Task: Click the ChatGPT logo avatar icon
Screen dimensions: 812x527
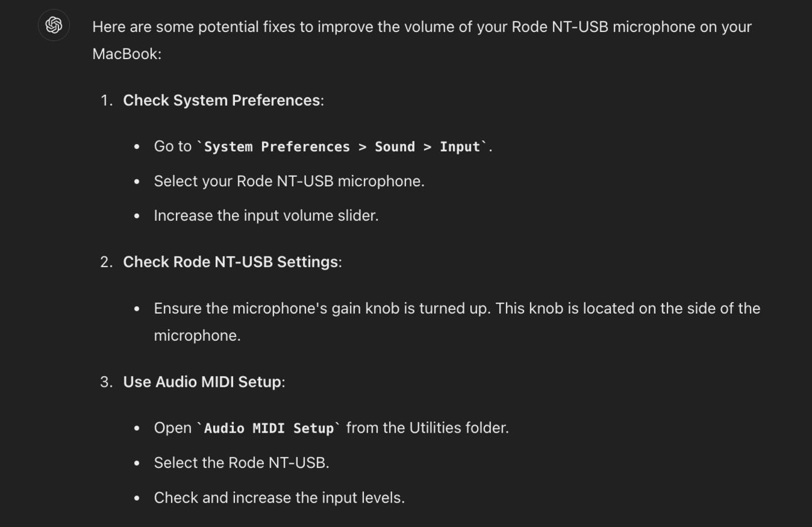Action: [54, 25]
